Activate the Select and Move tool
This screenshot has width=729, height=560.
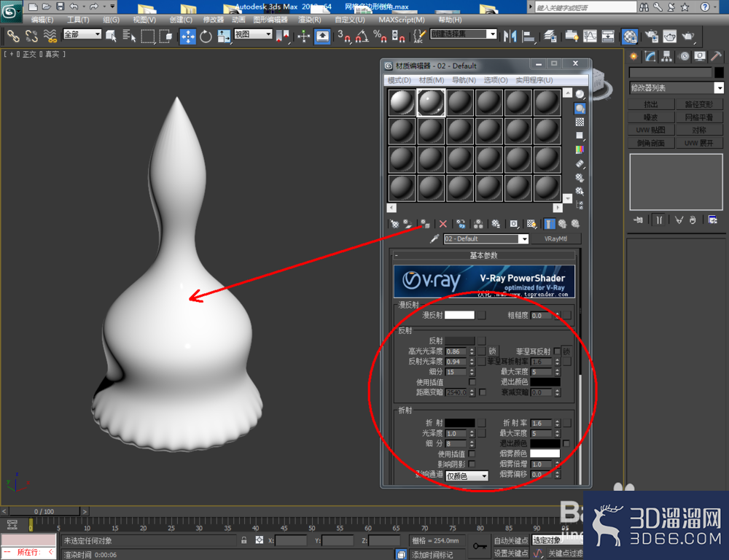[187, 36]
